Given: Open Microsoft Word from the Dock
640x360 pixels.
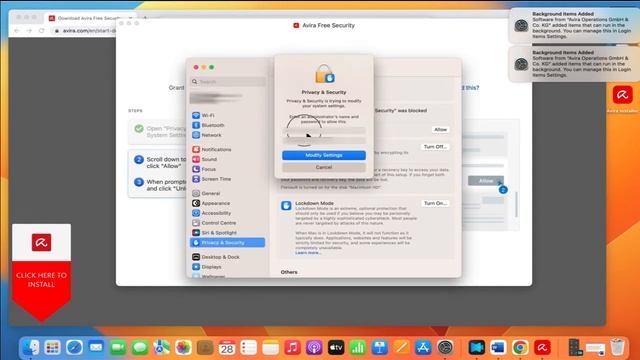Looking at the screenshot, I should pyautogui.click(x=498, y=347).
